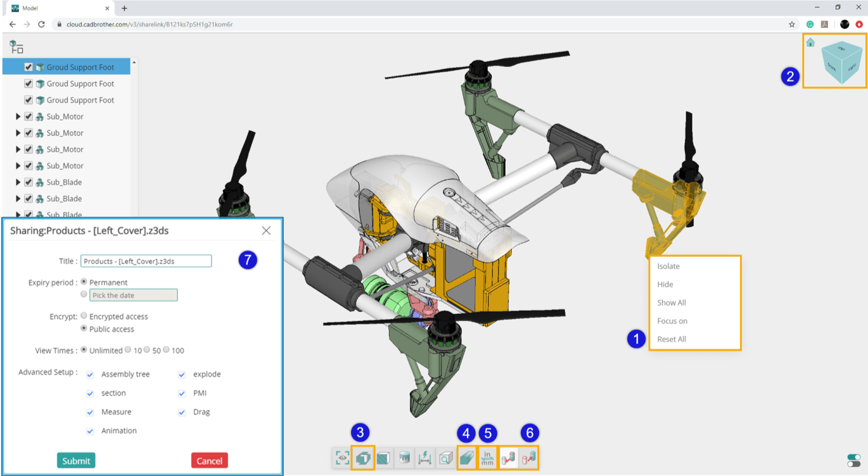
Task: Click the home view icon above the navigation cube
Action: coord(810,41)
